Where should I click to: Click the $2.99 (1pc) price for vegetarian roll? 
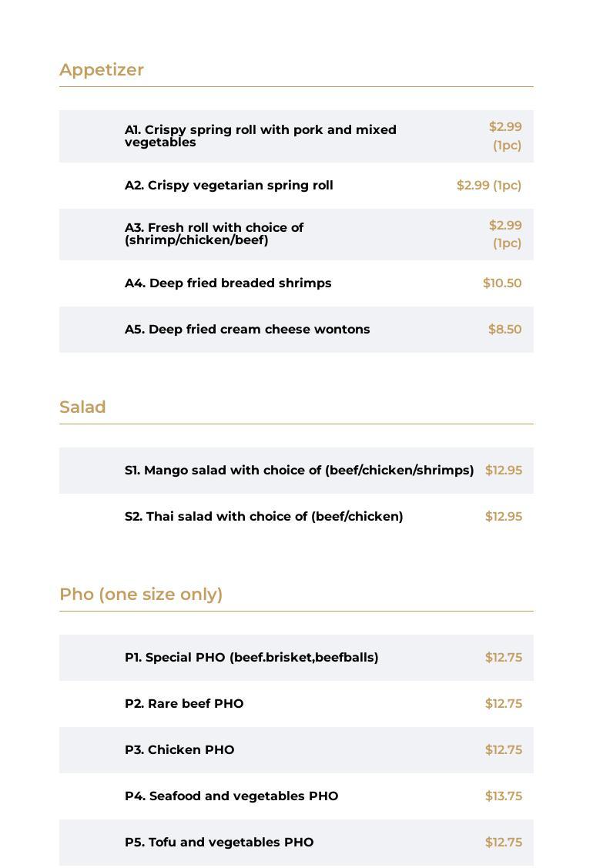click(489, 186)
